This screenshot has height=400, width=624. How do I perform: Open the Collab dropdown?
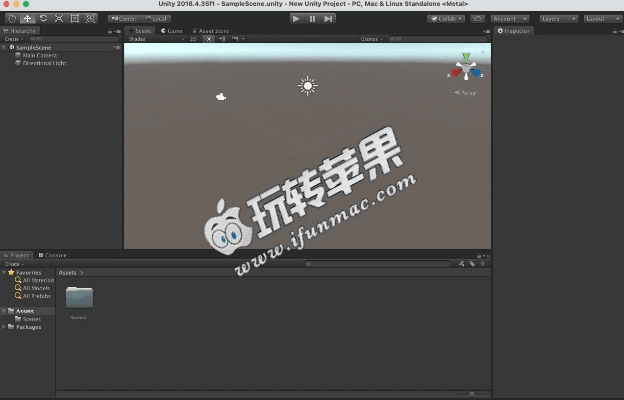point(446,18)
